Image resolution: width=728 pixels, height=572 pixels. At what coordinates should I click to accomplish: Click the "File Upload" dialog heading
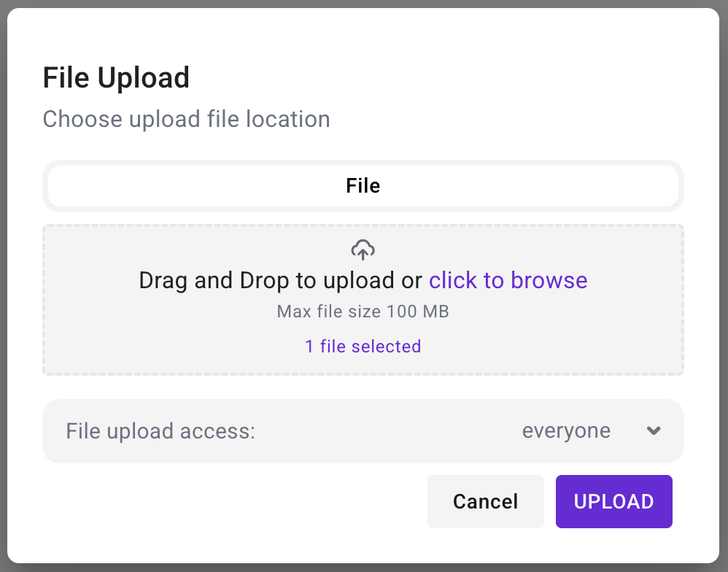pos(116,77)
